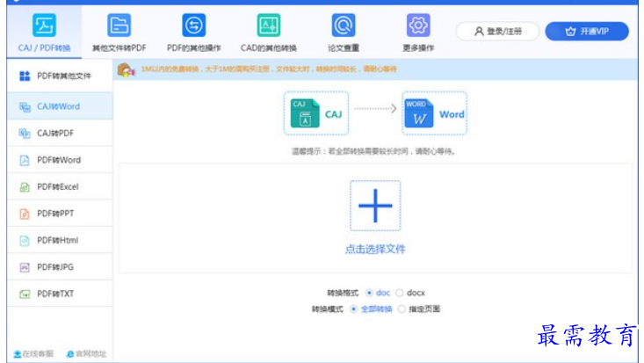644x363 pixels.
Task: Select PDF转Excel menu label
Action: [x=57, y=186]
